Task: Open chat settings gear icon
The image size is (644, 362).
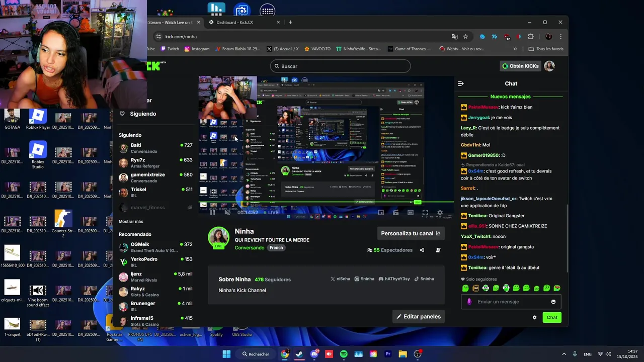Action: [534, 317]
